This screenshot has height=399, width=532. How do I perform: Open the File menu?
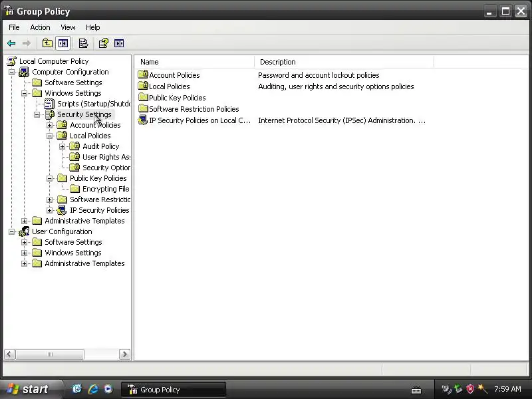pyautogui.click(x=14, y=27)
